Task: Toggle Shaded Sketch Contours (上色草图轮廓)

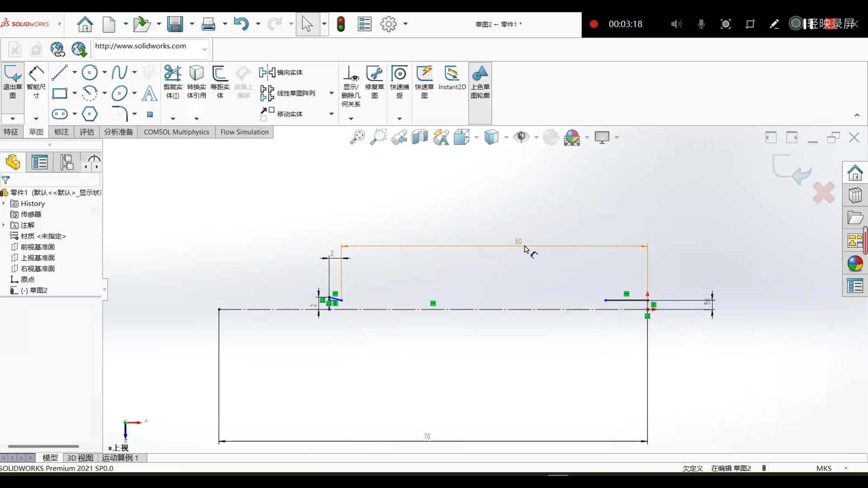Action: pos(480,81)
